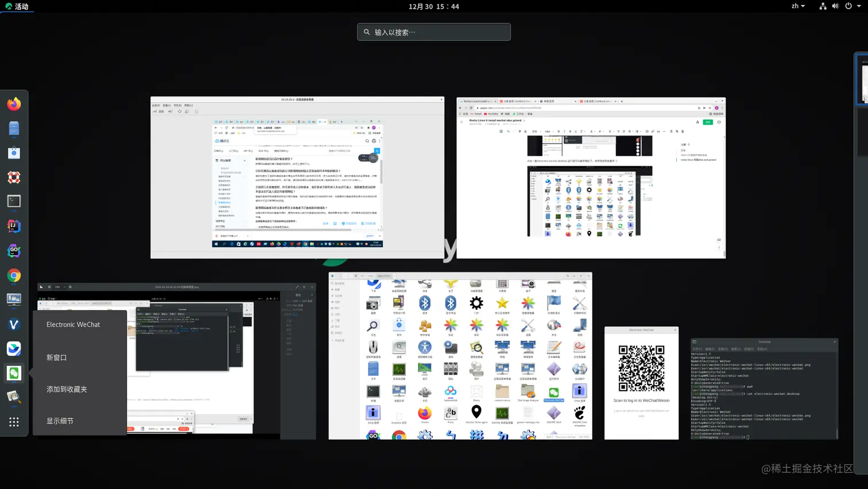Open the Software store dock icon
868x489 pixels.
(14, 153)
